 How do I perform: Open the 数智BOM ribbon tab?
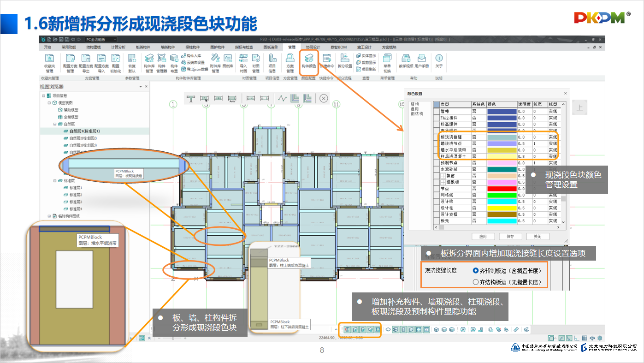(339, 47)
